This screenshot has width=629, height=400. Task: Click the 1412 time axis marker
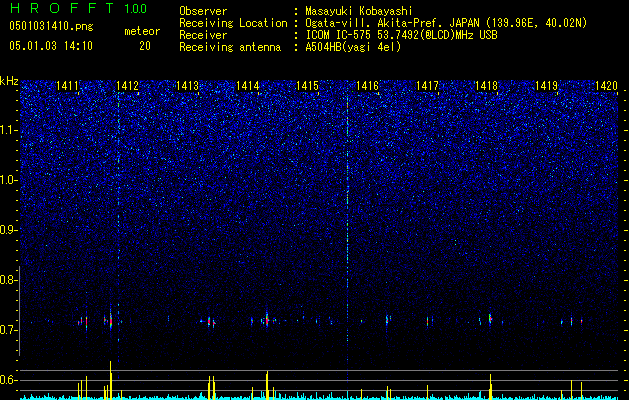(128, 85)
